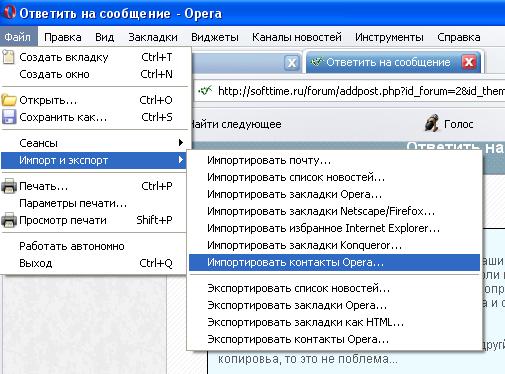
Task: Switch to the Ответить на сообщение tab
Action: click(393, 62)
